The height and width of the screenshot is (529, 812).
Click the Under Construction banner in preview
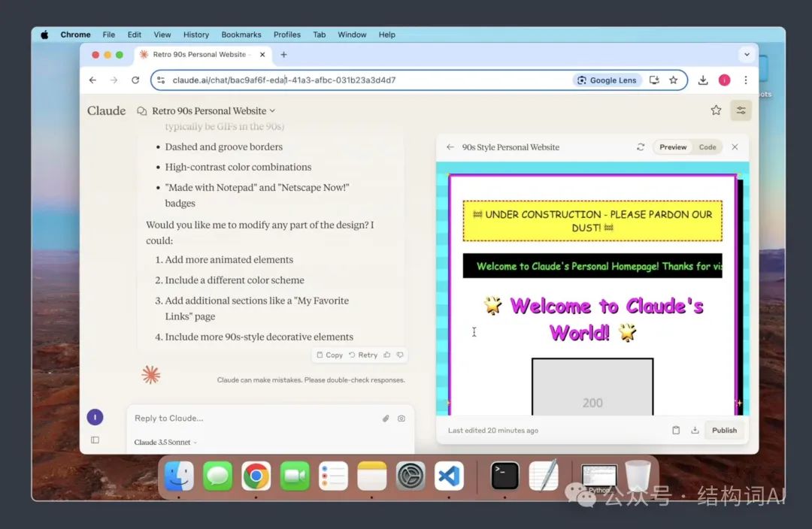[x=592, y=221]
